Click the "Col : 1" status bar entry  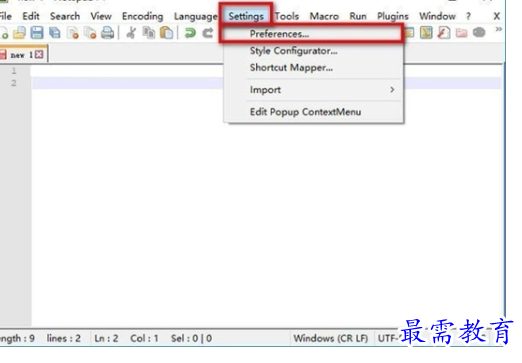(144, 338)
